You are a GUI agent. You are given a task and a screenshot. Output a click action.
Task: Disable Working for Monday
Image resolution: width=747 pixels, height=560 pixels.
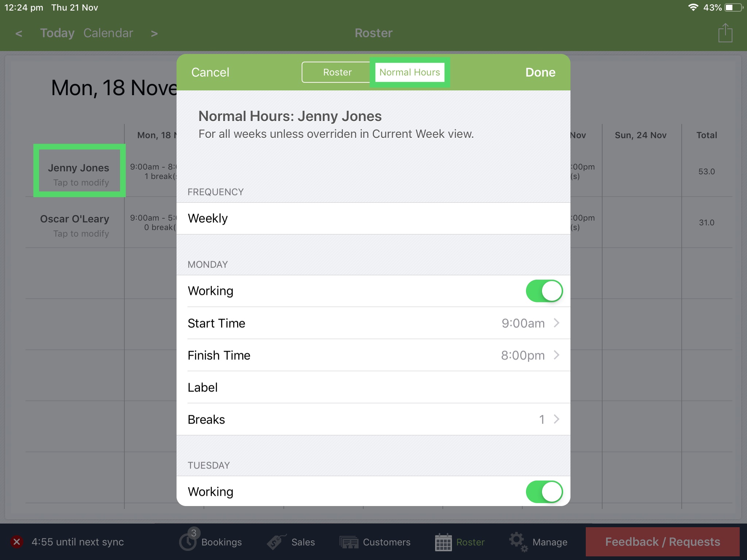click(x=544, y=291)
